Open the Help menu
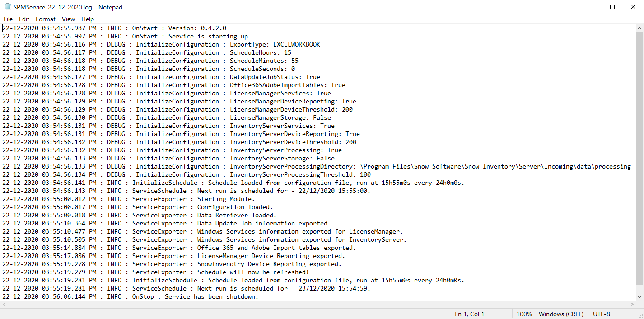This screenshot has height=319, width=644. (88, 19)
